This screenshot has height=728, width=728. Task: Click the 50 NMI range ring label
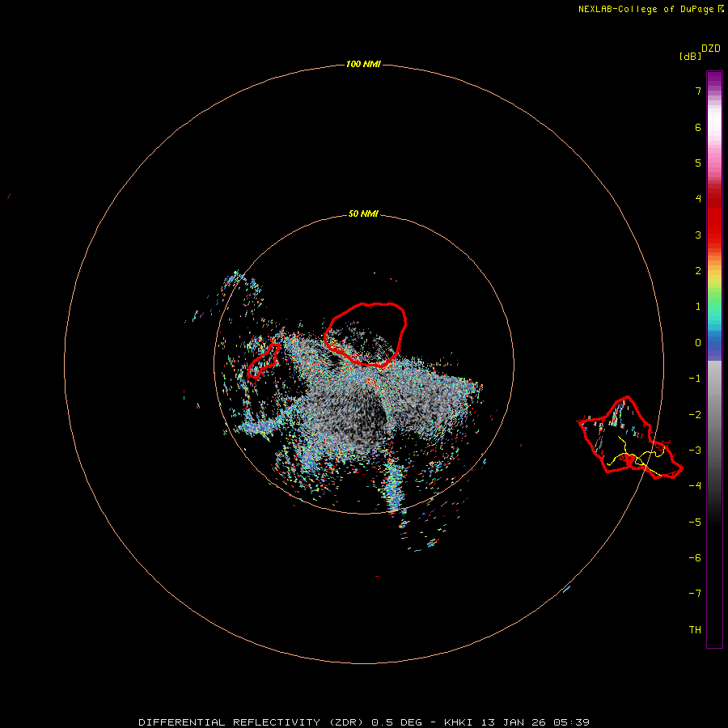[x=363, y=214]
